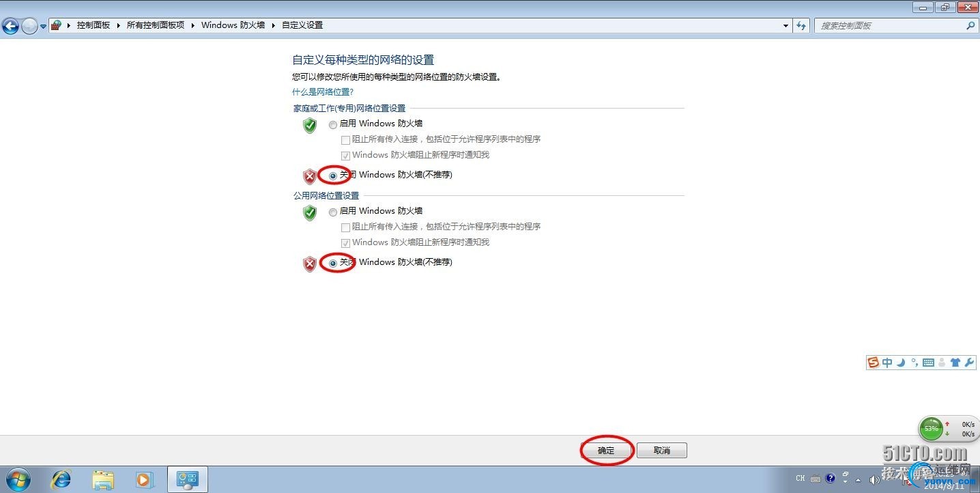980x493 pixels.
Task: Launch Windows Media Player from the taskbar
Action: [x=144, y=479]
